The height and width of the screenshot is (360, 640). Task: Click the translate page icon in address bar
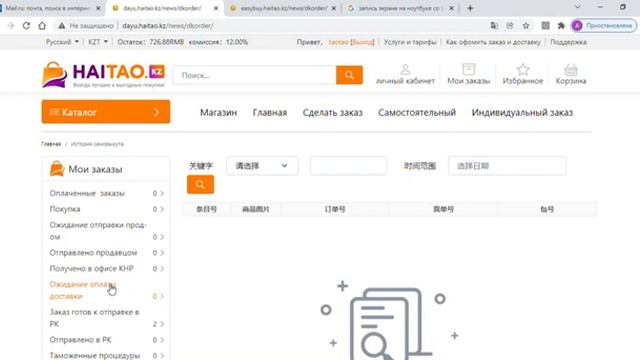pos(494,26)
